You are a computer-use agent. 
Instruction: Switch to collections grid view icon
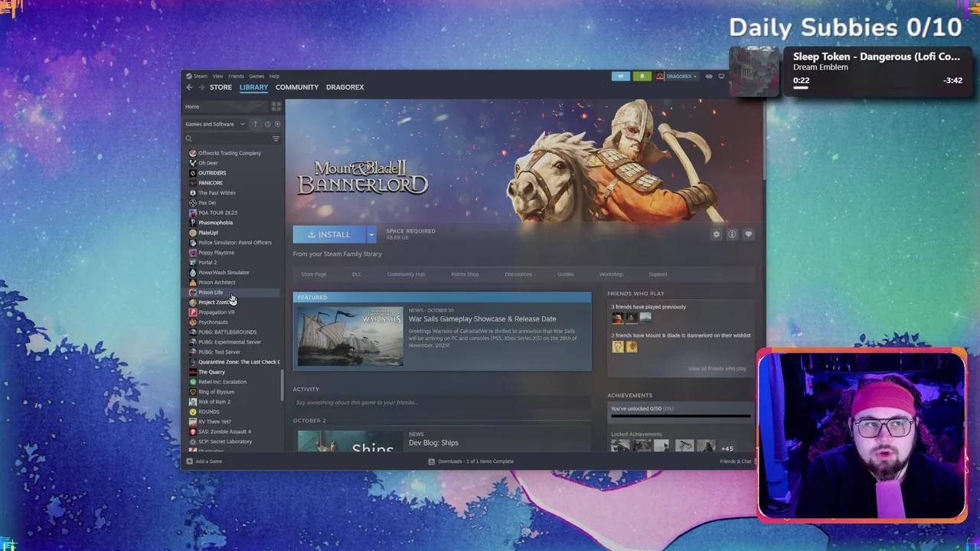click(x=276, y=106)
